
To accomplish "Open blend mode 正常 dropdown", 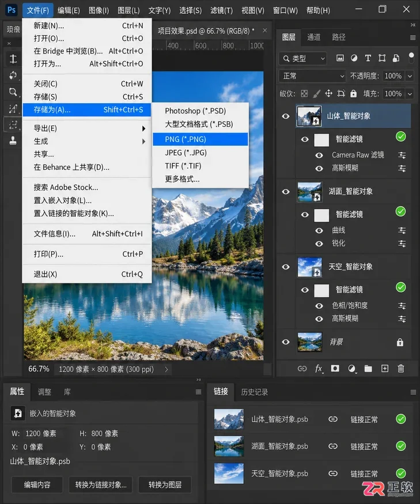I will [x=312, y=76].
